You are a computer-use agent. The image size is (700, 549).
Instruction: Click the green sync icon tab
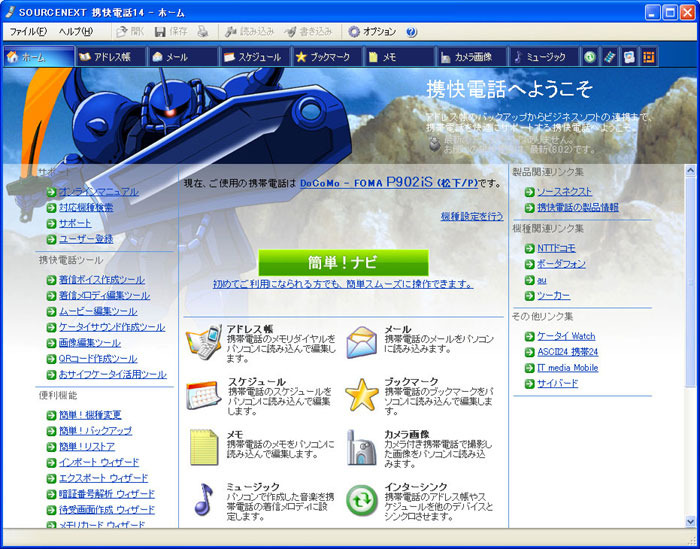[x=590, y=57]
